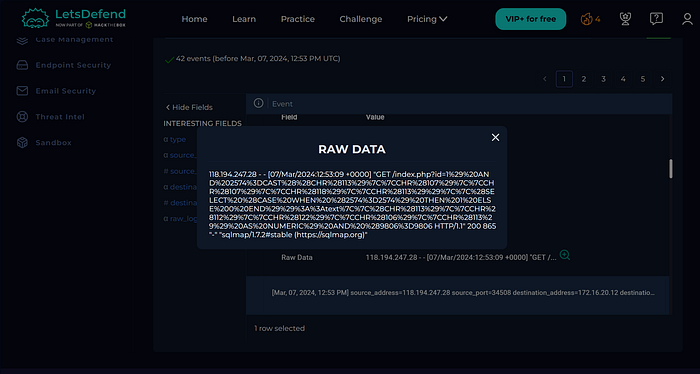This screenshot has width=700, height=374.
Task: Open the trophy badge icon
Action: coord(625,19)
